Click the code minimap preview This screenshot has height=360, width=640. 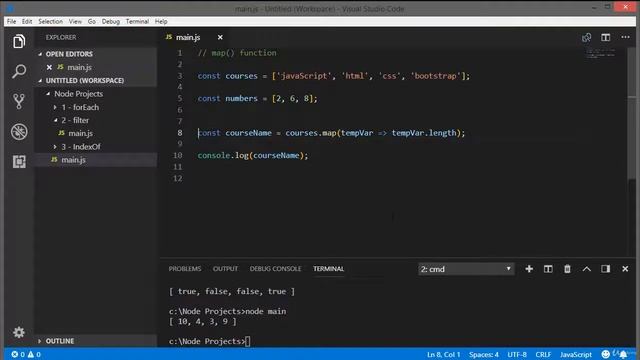click(x=600, y=53)
